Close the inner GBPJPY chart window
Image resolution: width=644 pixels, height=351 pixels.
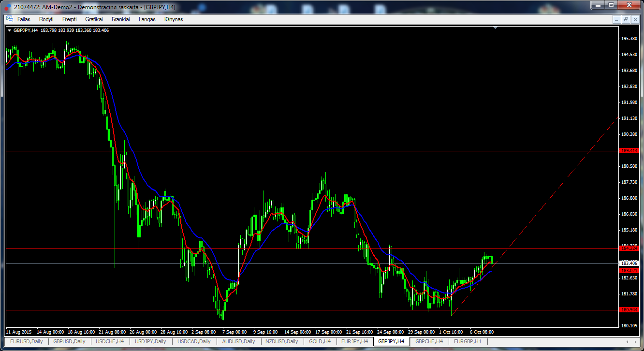pyautogui.click(x=635, y=19)
